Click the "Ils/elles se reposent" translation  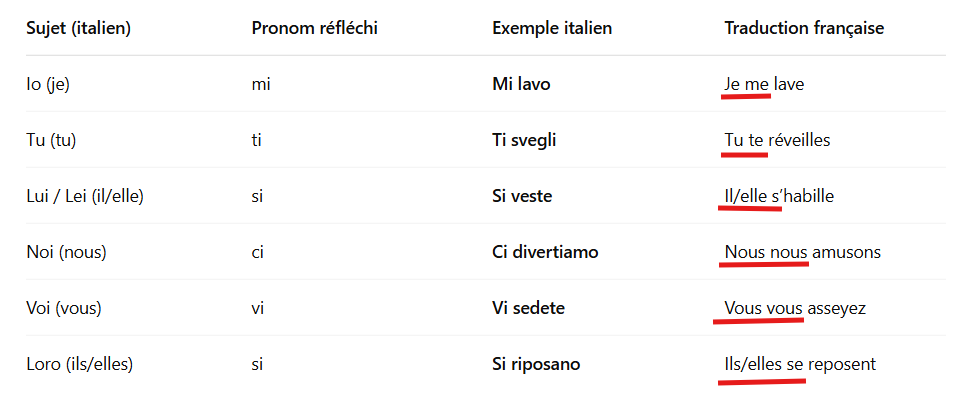coord(800,364)
